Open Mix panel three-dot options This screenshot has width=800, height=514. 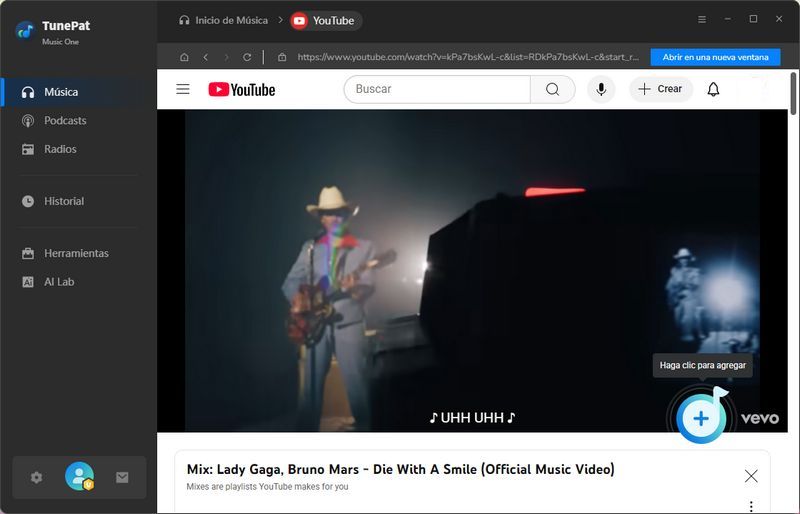coord(751,506)
